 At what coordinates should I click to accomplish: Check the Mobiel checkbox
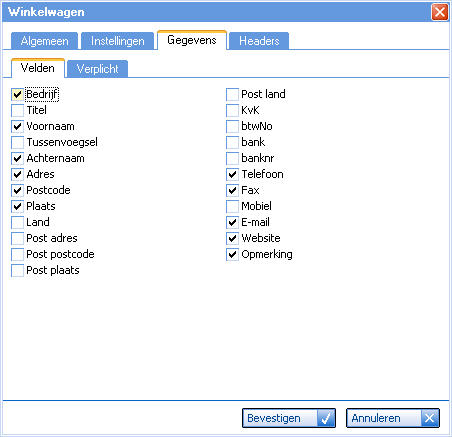[x=232, y=206]
